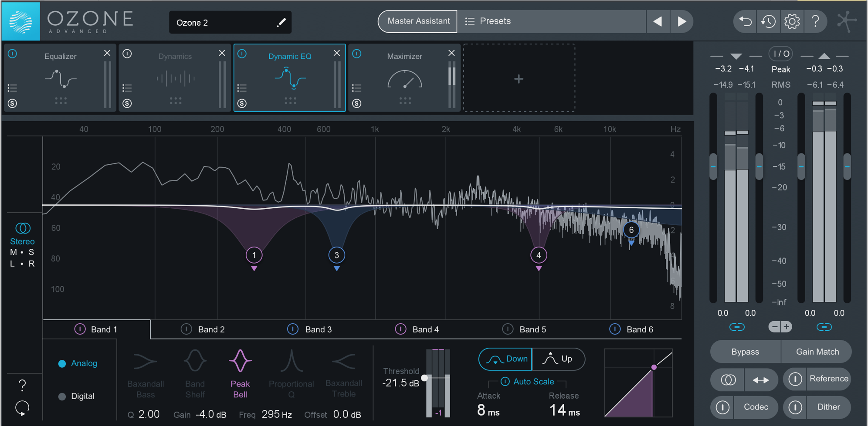
Task: Enable Band 2 power button
Action: coord(186,329)
